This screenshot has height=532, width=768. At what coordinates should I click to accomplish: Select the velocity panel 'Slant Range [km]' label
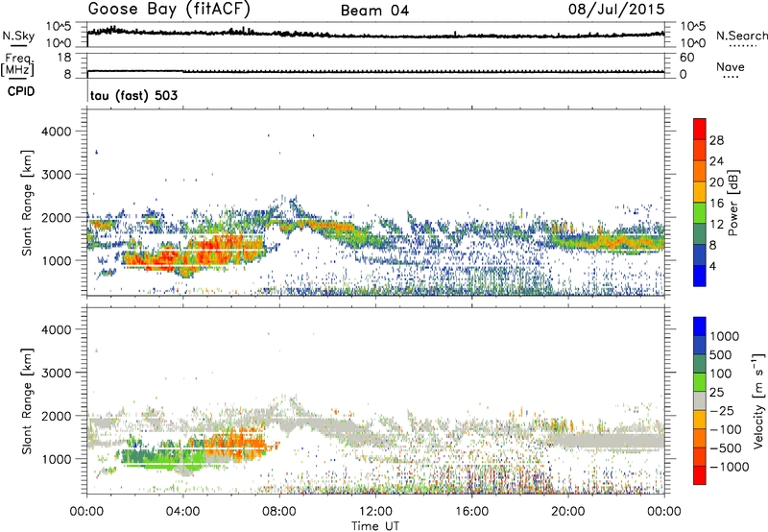(x=27, y=401)
